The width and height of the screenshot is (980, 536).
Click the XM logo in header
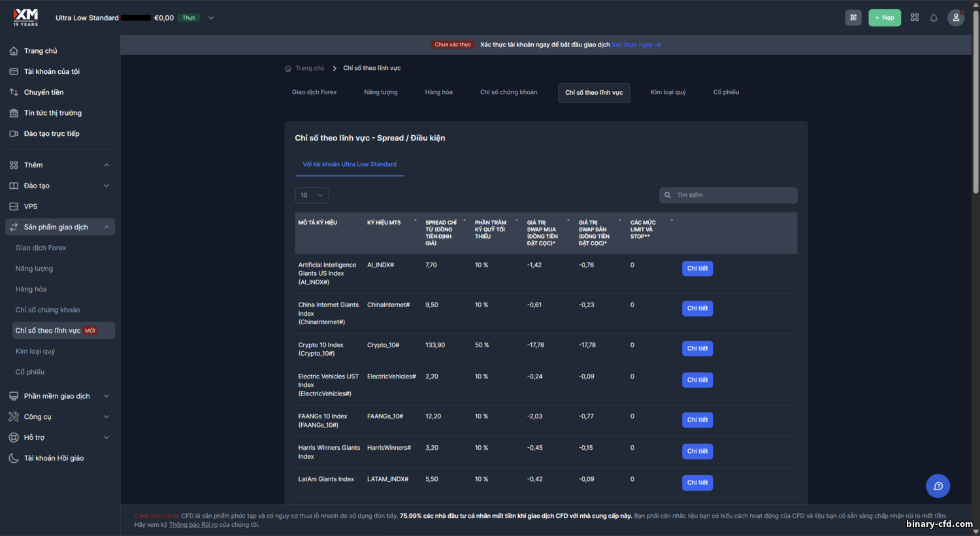pyautogui.click(x=26, y=18)
